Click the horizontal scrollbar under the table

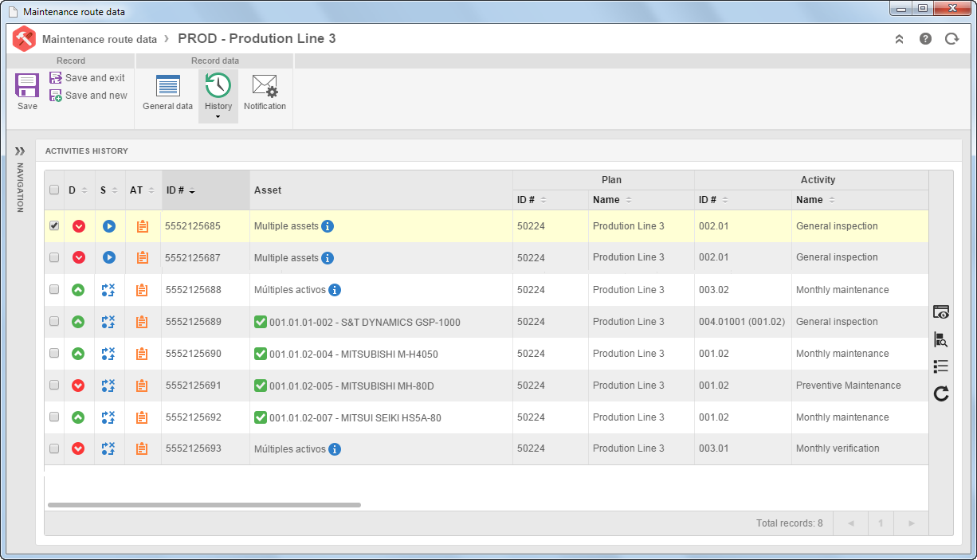click(204, 505)
